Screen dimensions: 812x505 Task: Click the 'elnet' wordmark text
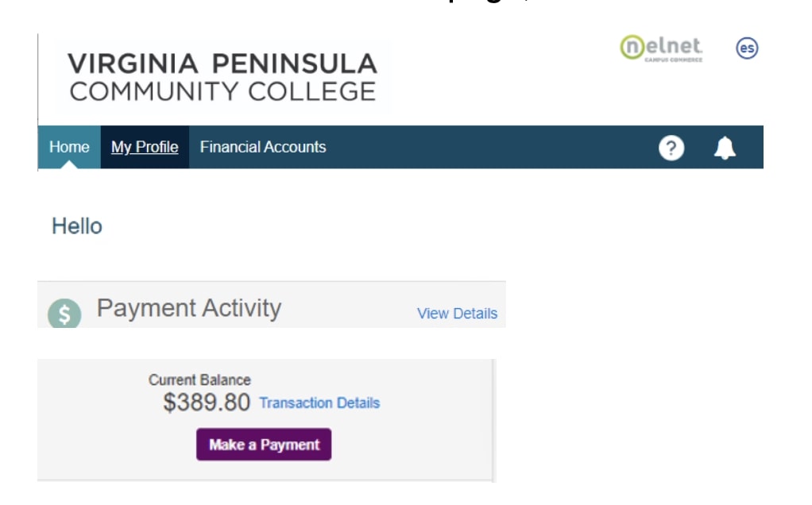[x=675, y=46]
